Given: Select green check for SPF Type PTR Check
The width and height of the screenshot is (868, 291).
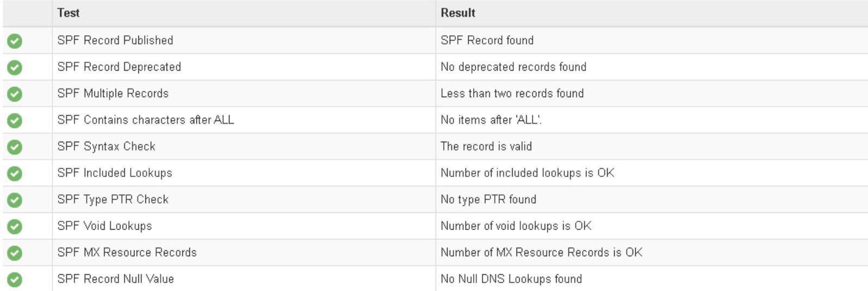Looking at the screenshot, I should coord(15,200).
